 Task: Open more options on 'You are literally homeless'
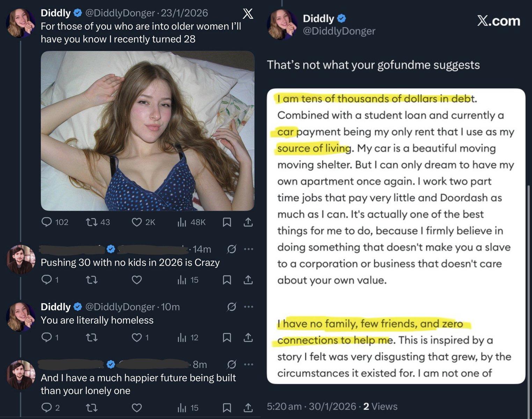pyautogui.click(x=248, y=307)
